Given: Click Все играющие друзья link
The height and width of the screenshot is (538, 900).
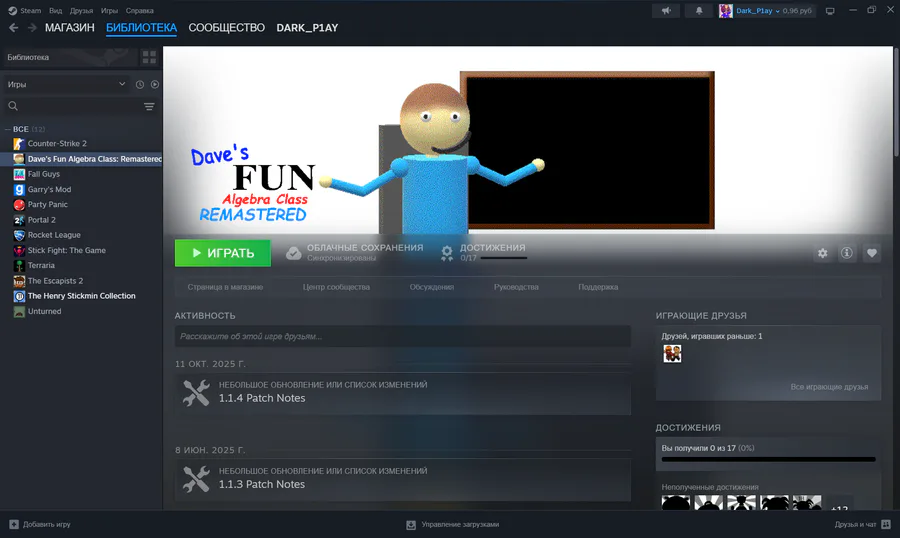Looking at the screenshot, I should coord(829,387).
